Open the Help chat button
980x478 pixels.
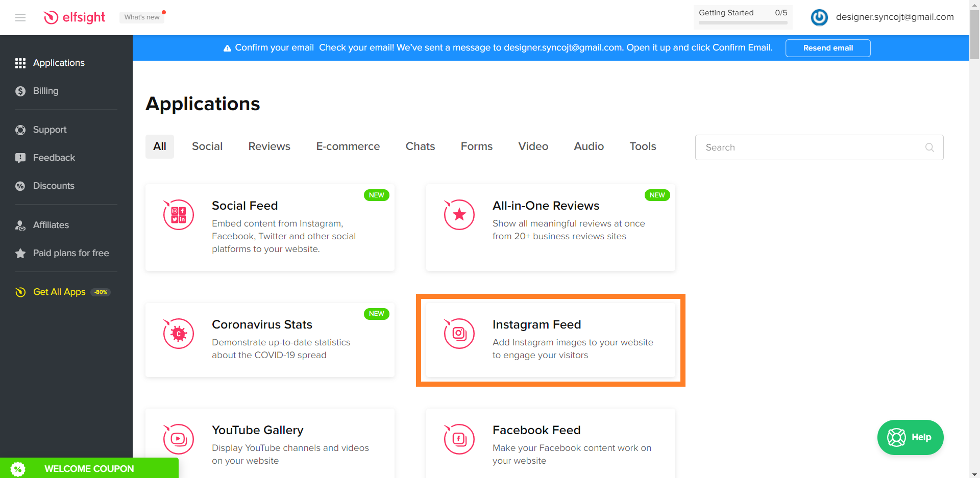coord(910,437)
